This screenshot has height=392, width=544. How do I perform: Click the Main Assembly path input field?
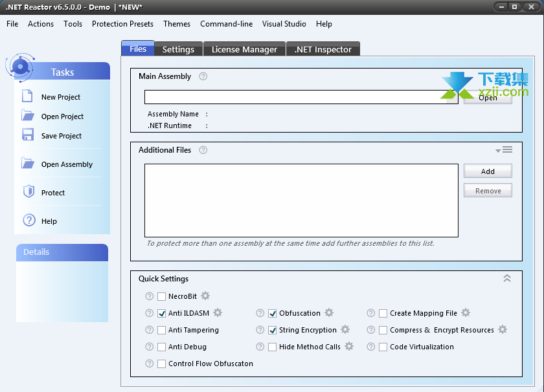click(x=291, y=97)
